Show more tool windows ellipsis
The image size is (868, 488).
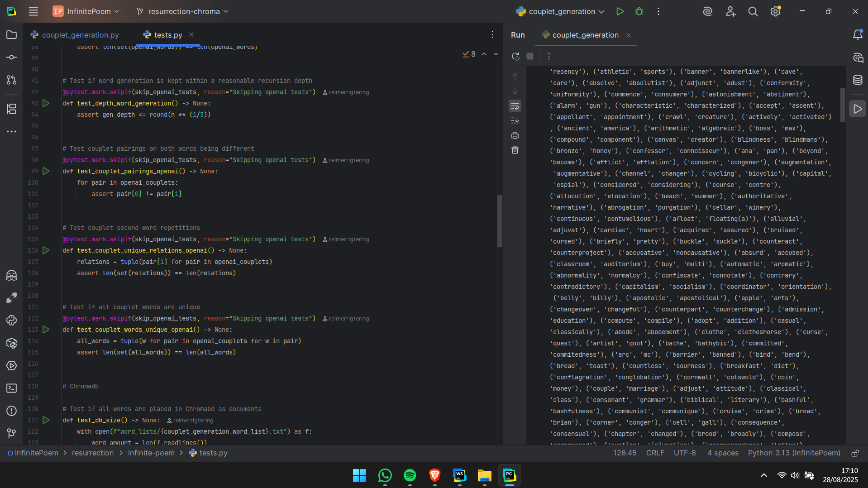pos(12,132)
